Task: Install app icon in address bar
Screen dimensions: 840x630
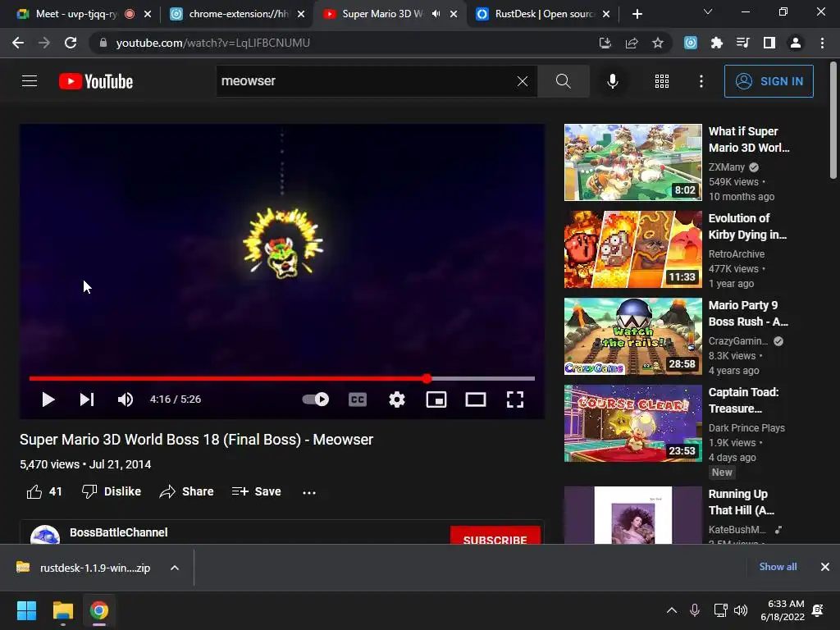Action: (605, 43)
